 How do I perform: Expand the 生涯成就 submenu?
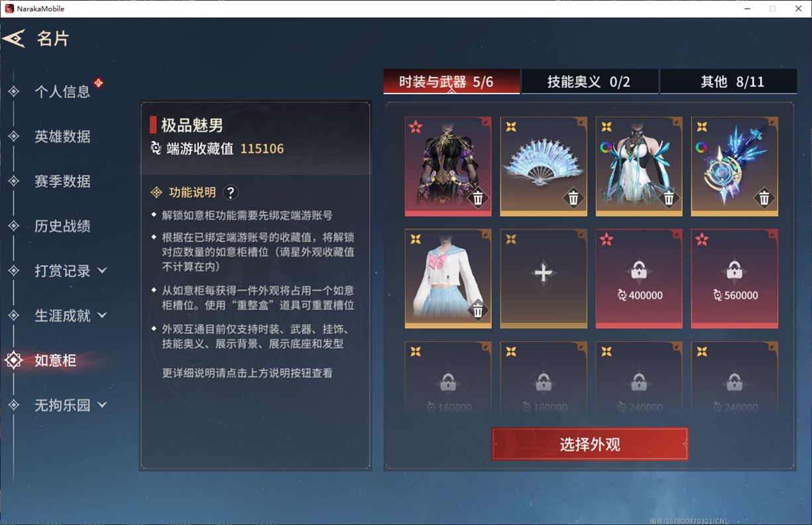click(x=102, y=316)
